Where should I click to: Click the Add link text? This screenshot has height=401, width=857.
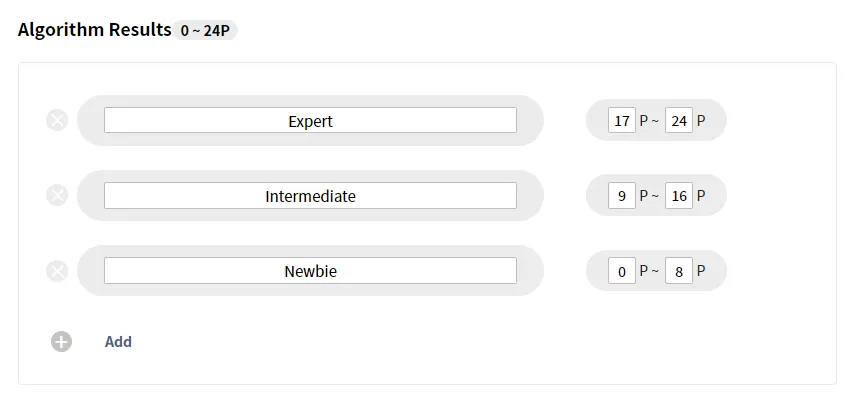(118, 342)
